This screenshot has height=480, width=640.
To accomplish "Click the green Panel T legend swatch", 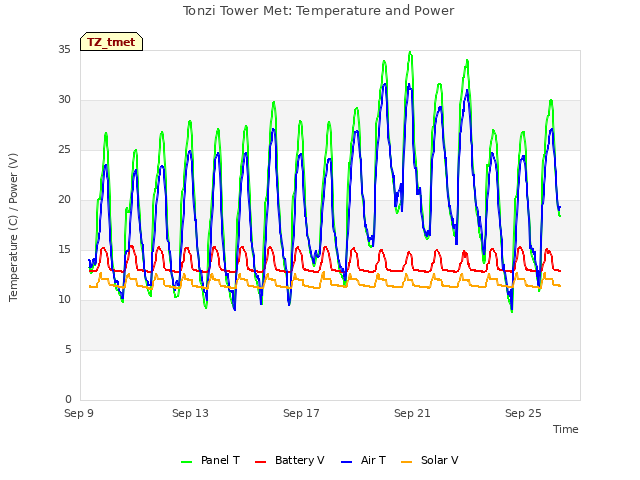I will [187, 462].
